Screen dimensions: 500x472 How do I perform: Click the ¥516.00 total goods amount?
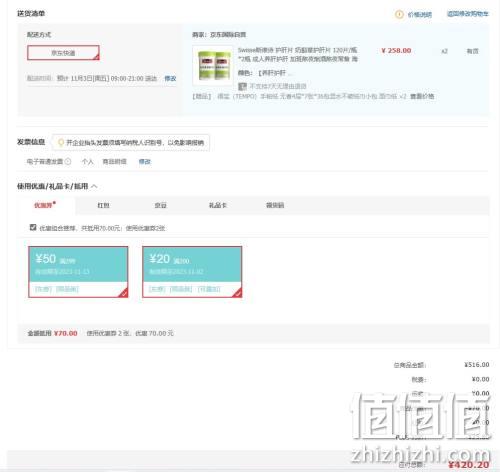pos(477,365)
